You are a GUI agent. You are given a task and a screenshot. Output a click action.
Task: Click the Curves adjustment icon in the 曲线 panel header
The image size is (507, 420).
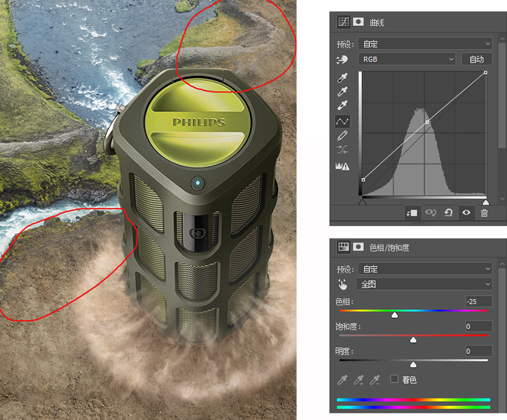click(x=343, y=22)
